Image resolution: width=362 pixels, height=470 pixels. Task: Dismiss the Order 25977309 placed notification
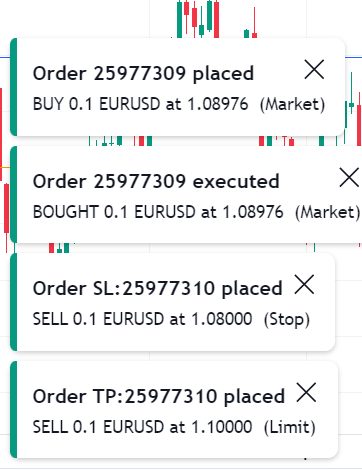tap(314, 70)
